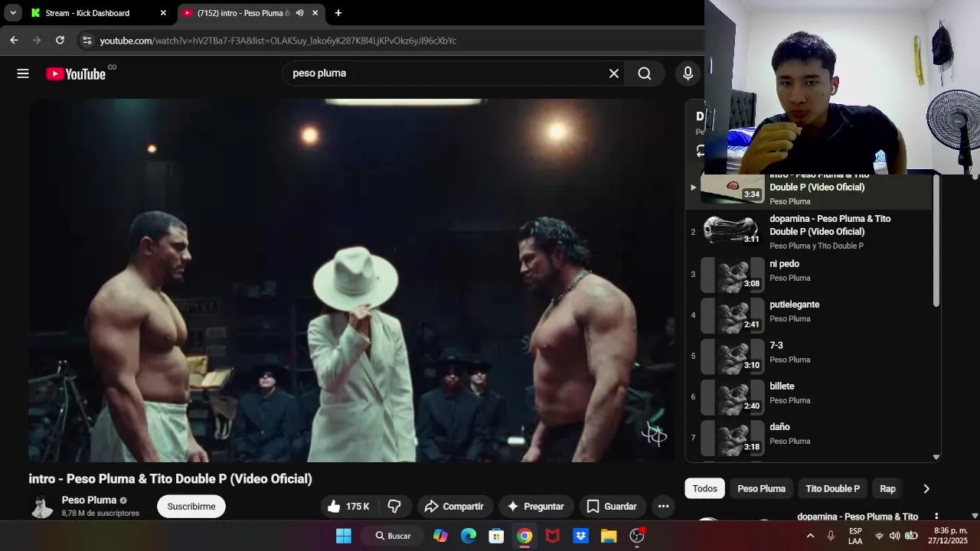Open a new browser tab

point(338,13)
